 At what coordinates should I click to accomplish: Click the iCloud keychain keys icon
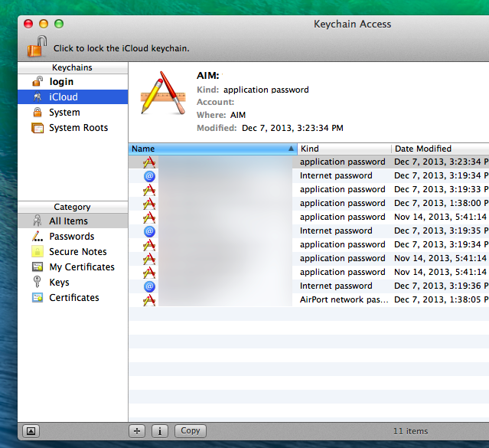click(x=37, y=97)
